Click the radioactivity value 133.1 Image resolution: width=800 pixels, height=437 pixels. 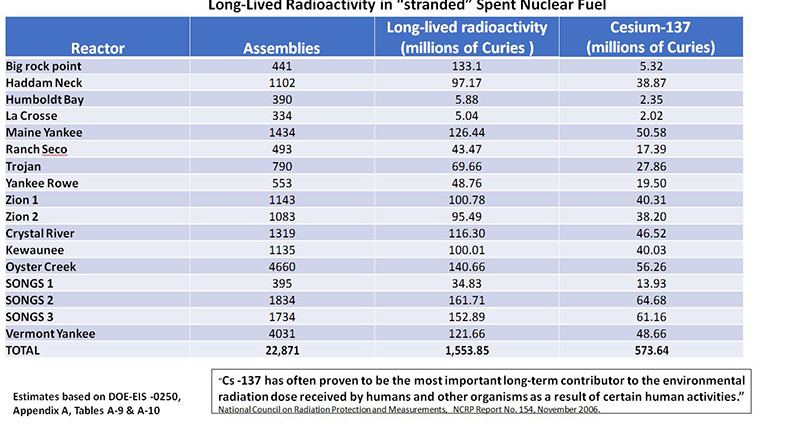coord(467,66)
